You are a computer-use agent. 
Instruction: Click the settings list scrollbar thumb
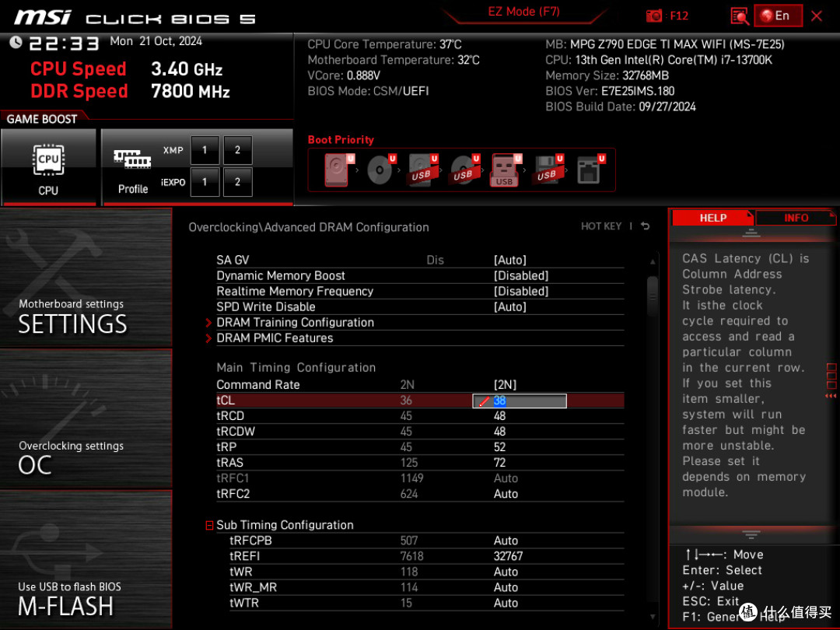point(652,296)
